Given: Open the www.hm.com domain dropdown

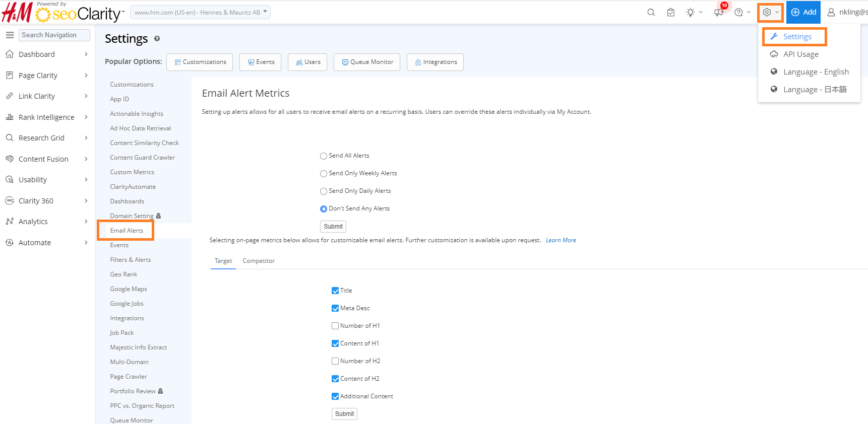Looking at the screenshot, I should point(200,12).
